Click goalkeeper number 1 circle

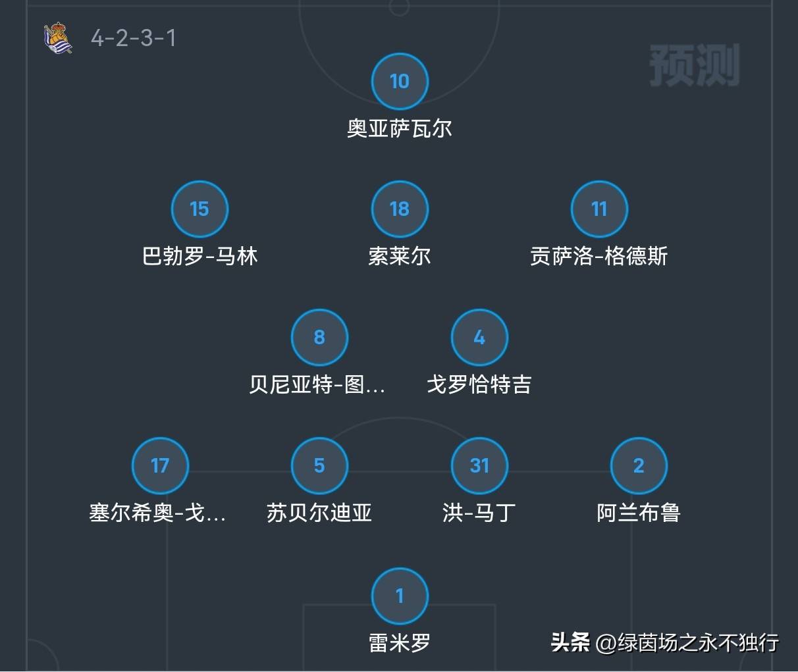(400, 596)
